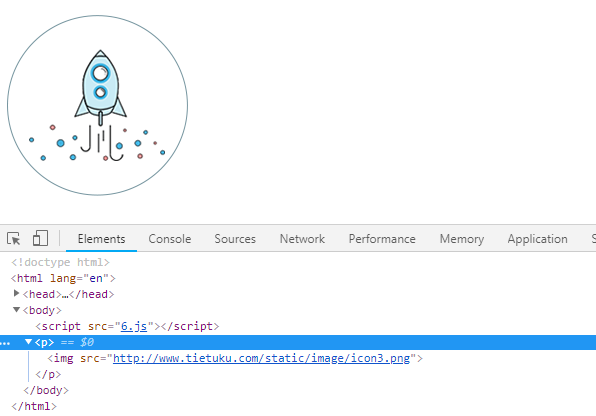
Task: Switch to the Elements tab
Action: 101,239
